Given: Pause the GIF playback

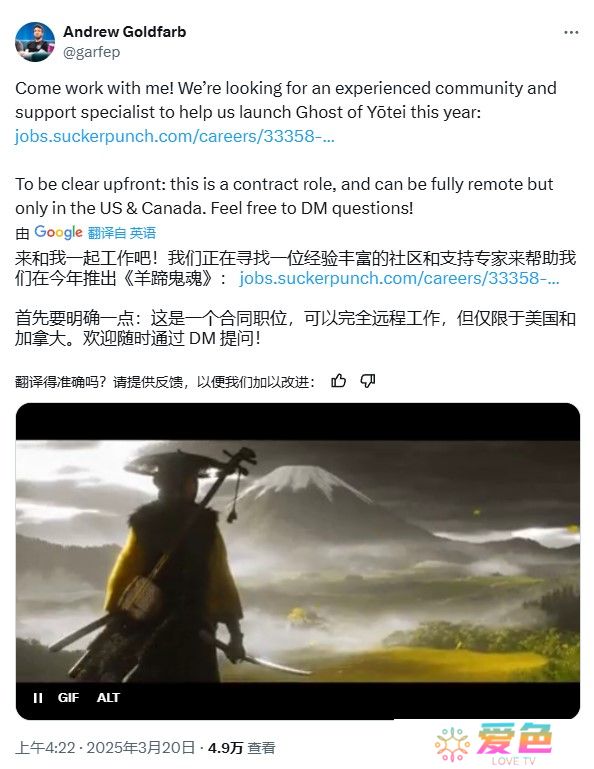Looking at the screenshot, I should click(x=38, y=697).
